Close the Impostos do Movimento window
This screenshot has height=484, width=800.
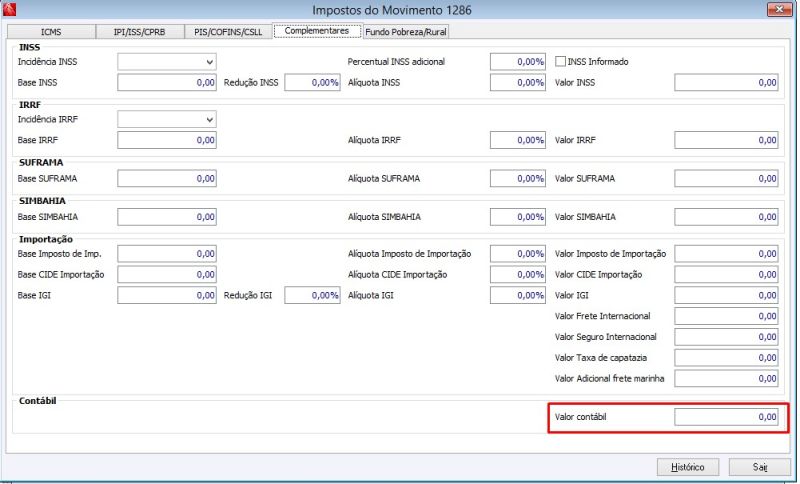(x=780, y=9)
